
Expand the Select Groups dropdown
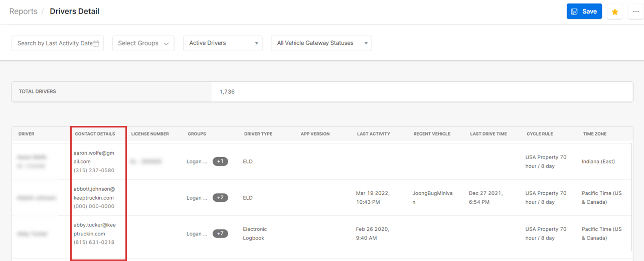coord(143,43)
